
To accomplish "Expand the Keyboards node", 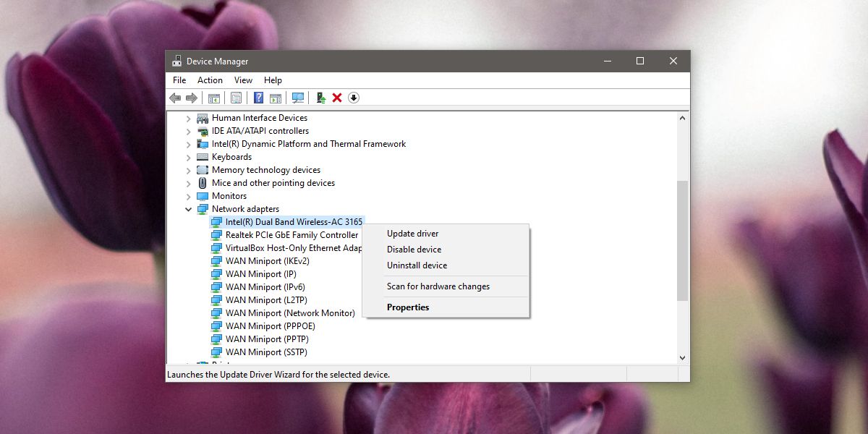I will (189, 157).
